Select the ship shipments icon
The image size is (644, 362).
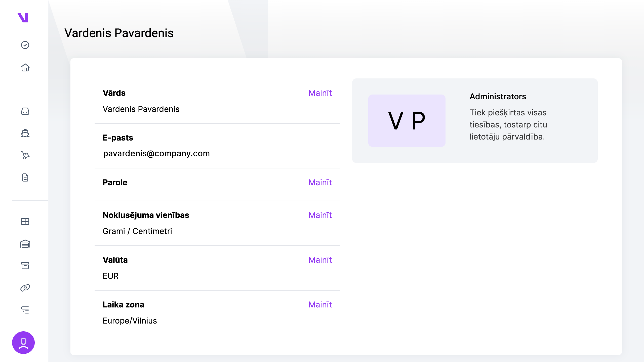coord(25,133)
